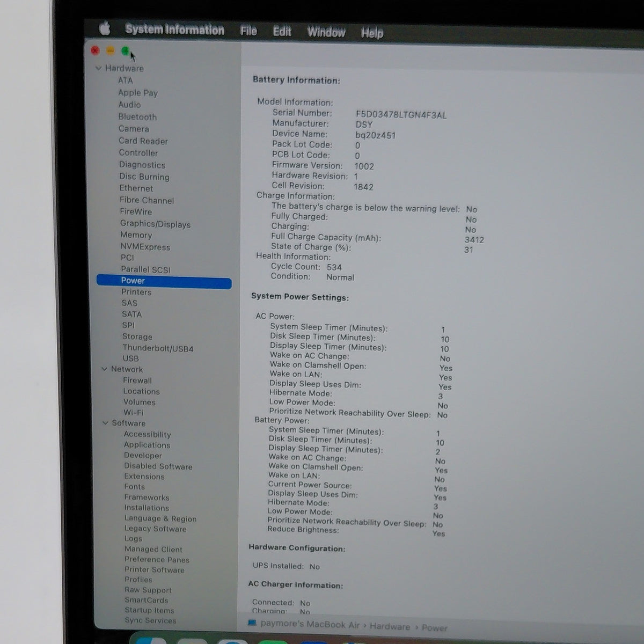644x644 pixels.
Task: Select Language & Region in the sidebar
Action: (160, 518)
